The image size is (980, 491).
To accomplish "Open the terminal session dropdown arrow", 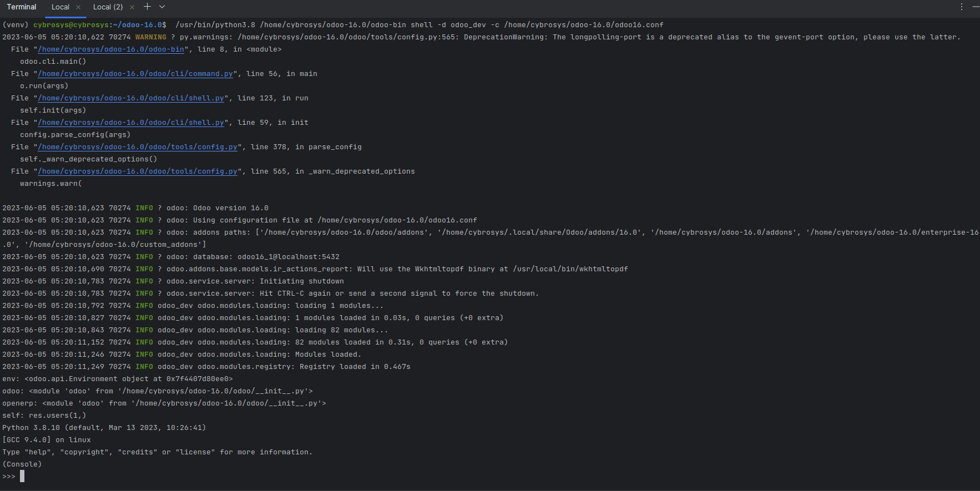I will [x=162, y=7].
